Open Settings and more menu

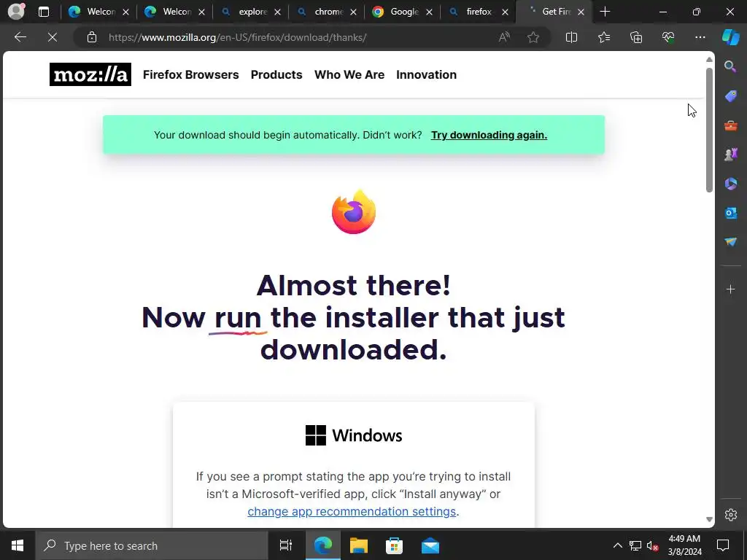pyautogui.click(x=700, y=37)
